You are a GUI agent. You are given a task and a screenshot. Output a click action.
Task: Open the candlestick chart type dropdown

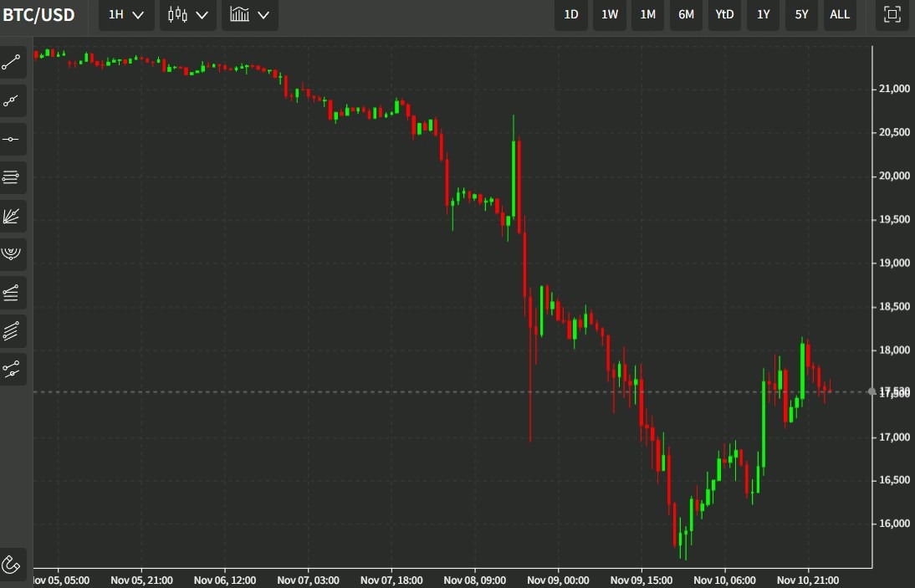point(188,14)
